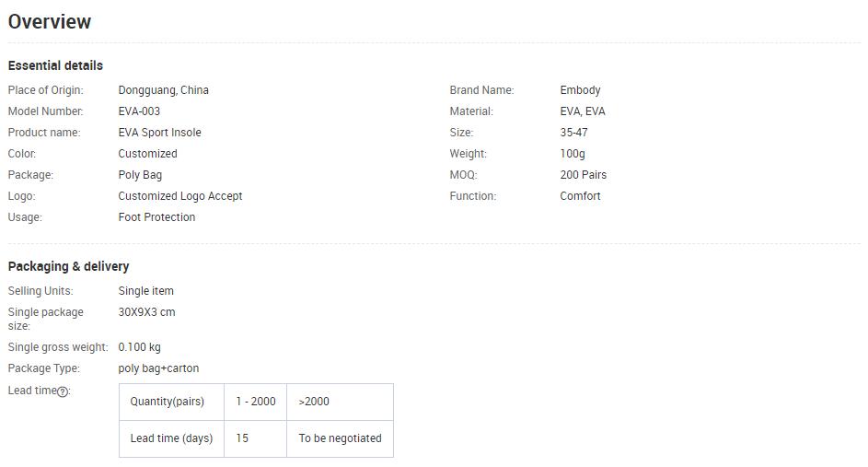The height and width of the screenshot is (467, 868).
Task: Click the 35-47 size value
Action: 573,133
